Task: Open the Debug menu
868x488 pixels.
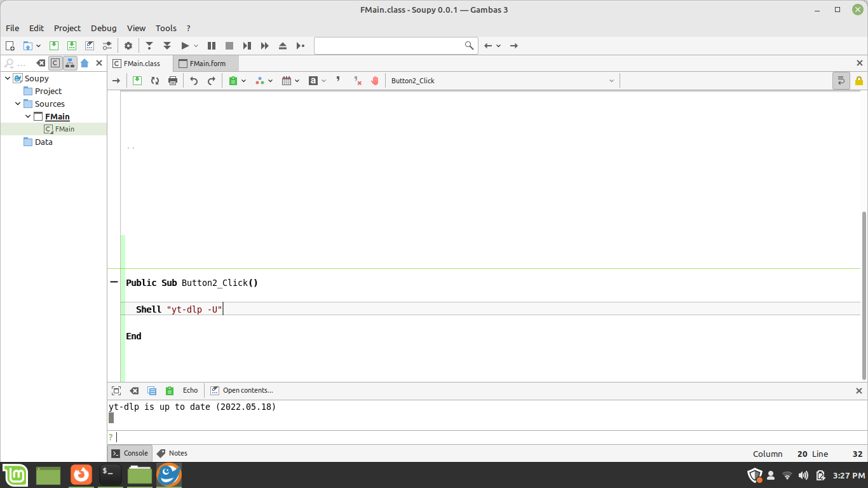Action: tap(104, 28)
